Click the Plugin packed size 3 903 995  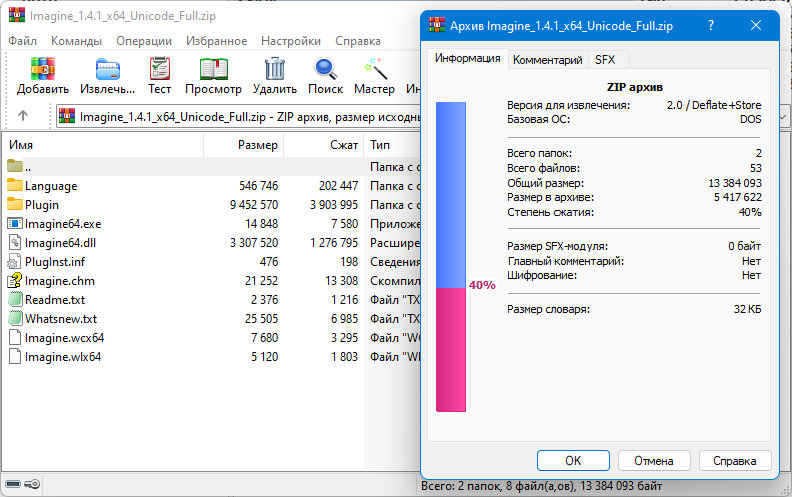334,205
